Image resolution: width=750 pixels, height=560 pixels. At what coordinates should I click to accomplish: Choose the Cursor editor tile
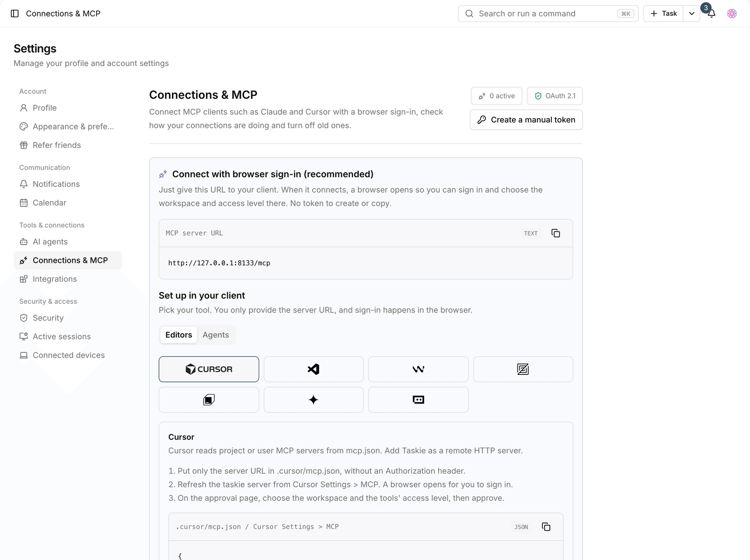(x=209, y=369)
